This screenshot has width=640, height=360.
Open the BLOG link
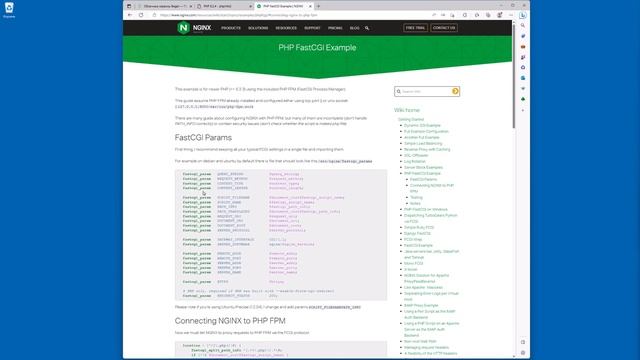(355, 28)
